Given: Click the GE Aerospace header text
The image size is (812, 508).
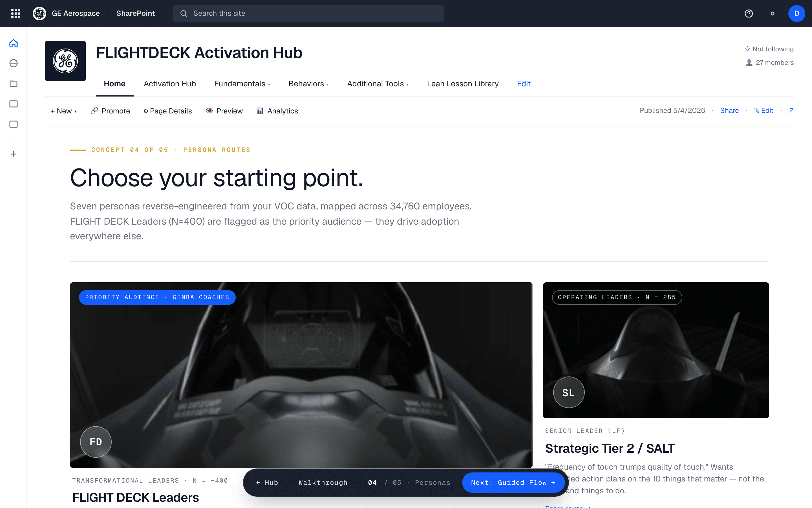Looking at the screenshot, I should (x=76, y=14).
